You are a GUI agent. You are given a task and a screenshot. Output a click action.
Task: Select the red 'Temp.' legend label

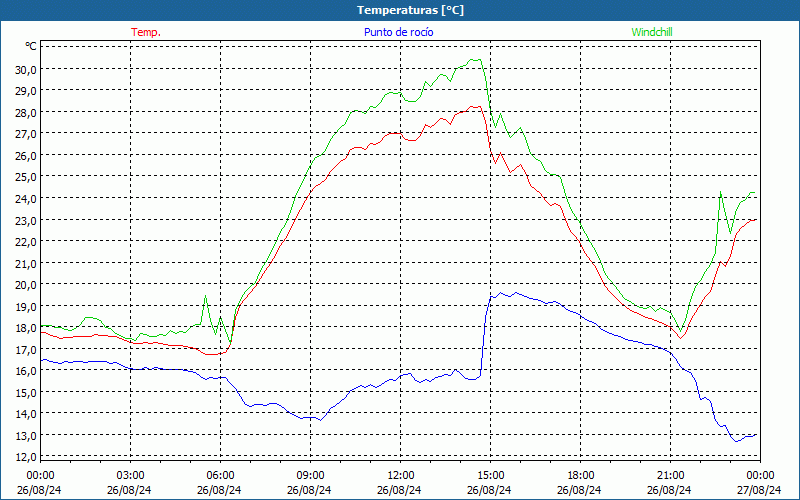(146, 32)
